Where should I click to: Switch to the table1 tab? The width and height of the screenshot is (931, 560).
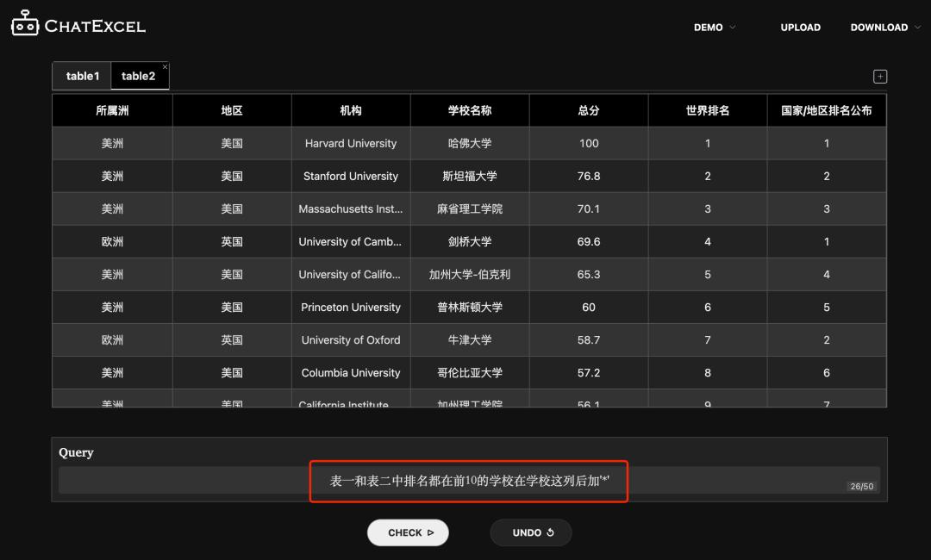82,76
